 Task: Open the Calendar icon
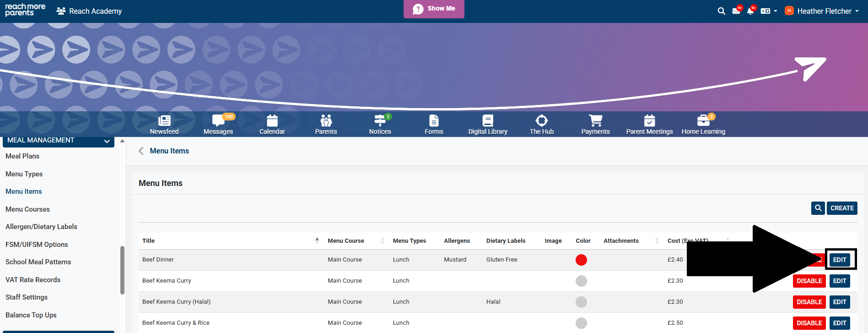point(272,125)
